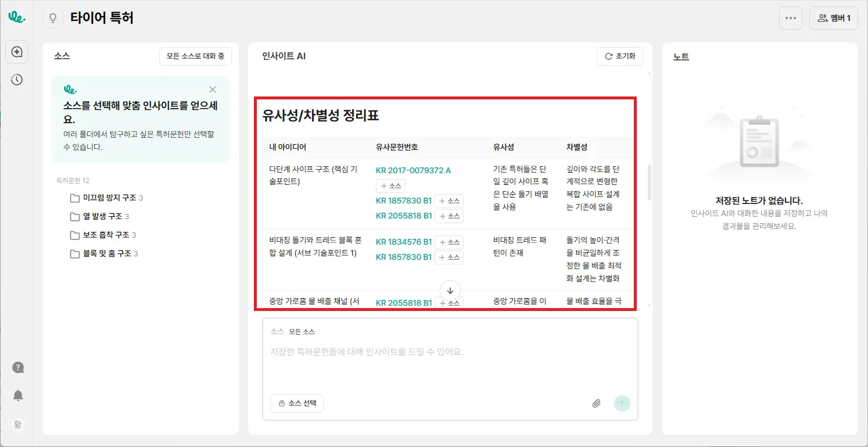
Task: Expand the 열 발생 구조 folder
Action: (99, 216)
